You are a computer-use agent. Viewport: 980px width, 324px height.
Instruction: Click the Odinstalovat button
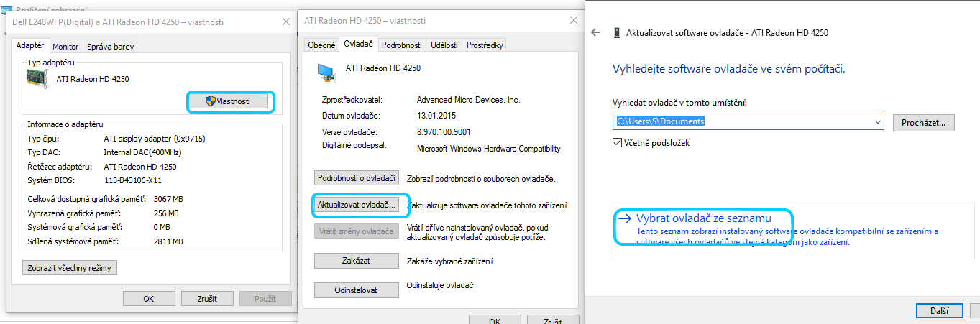click(x=357, y=290)
